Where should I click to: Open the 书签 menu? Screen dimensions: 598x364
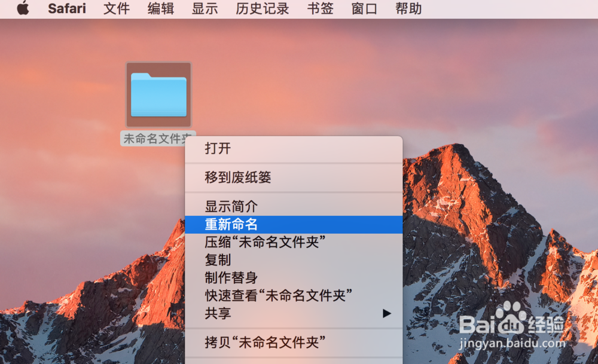[321, 8]
